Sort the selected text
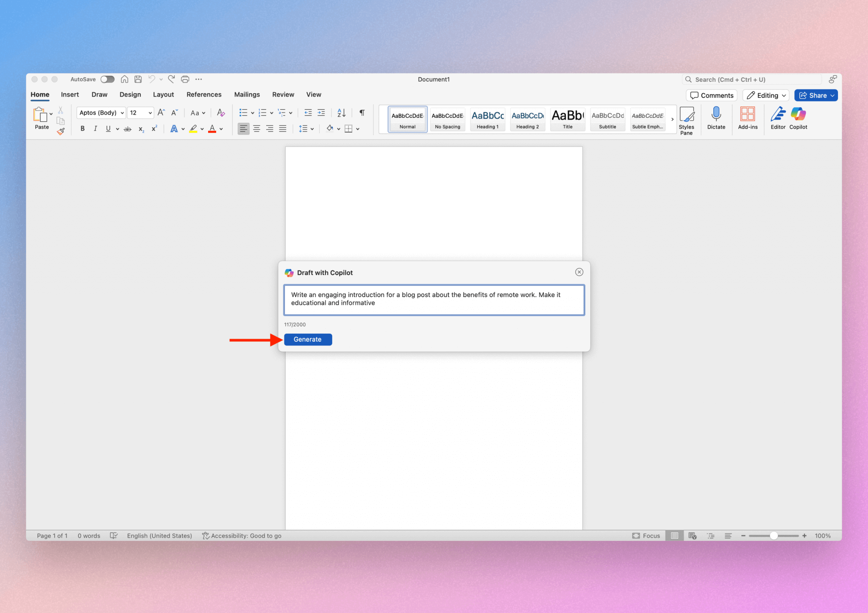 (x=341, y=112)
